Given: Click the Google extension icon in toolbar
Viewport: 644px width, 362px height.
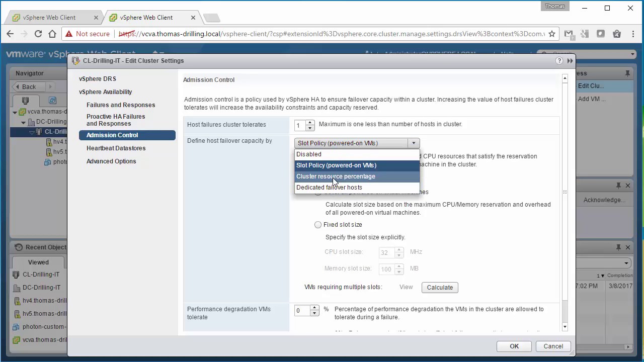Looking at the screenshot, I should [585, 34].
